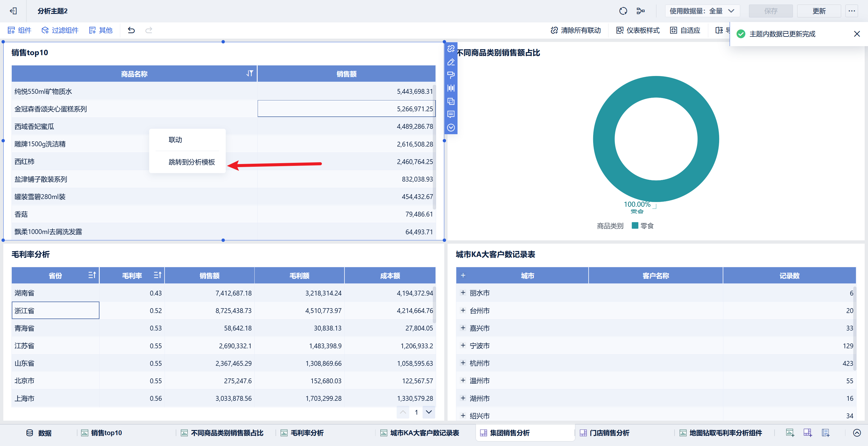The height and width of the screenshot is (446, 868).
Task: Expand the circled chevron on the side toolbar
Action: [451, 128]
